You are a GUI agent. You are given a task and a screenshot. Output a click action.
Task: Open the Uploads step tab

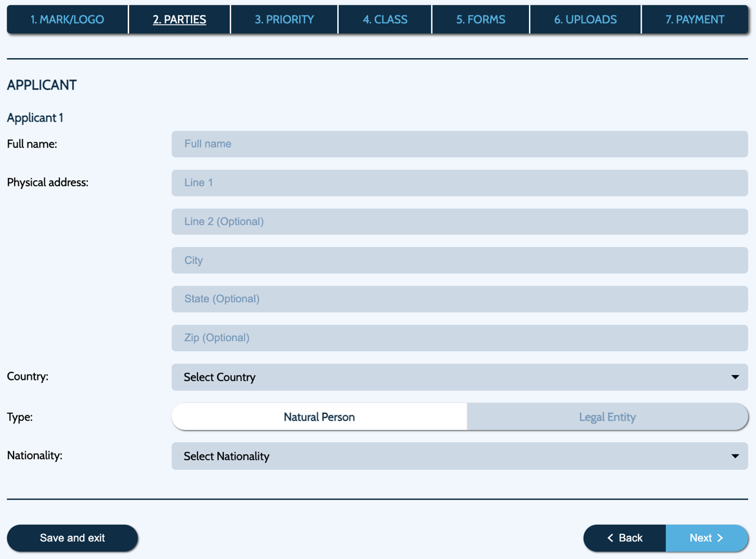[585, 20]
